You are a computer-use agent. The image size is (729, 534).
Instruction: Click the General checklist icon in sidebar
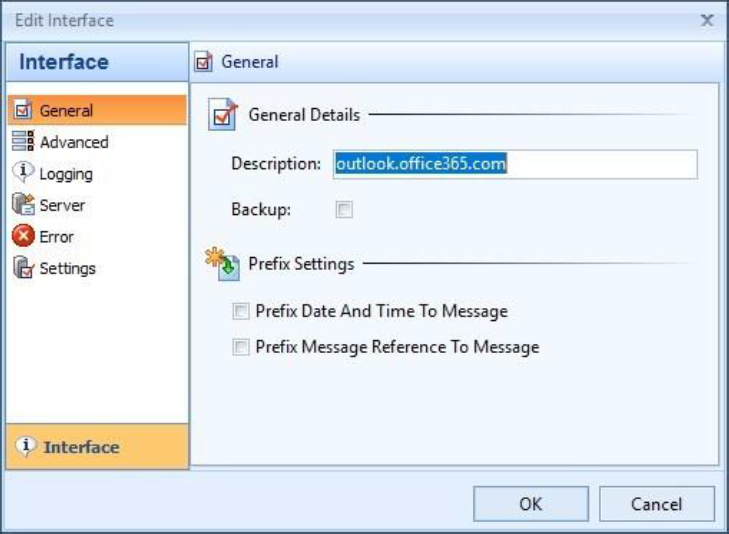point(24,111)
